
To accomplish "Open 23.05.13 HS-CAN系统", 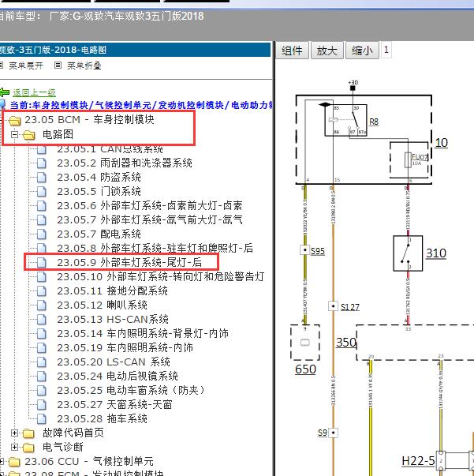I will click(113, 319).
